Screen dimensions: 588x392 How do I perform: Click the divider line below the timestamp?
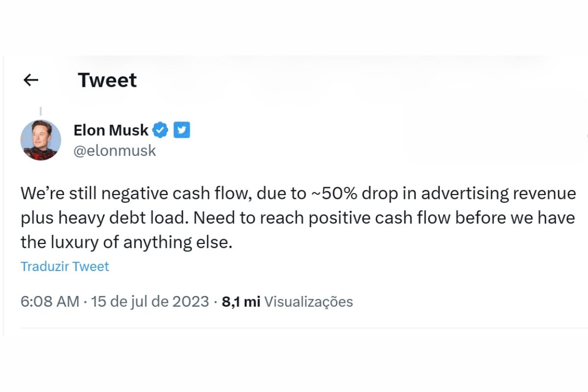[294, 328]
